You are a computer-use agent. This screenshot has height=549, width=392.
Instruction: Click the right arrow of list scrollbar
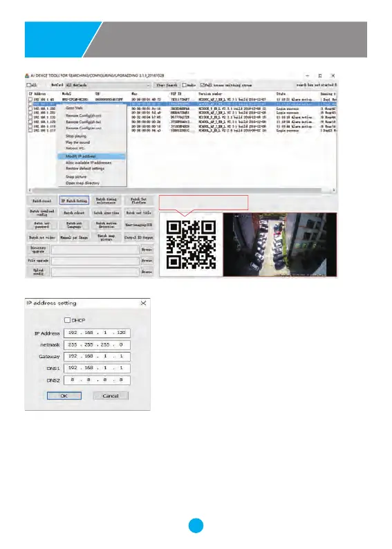[x=334, y=190]
